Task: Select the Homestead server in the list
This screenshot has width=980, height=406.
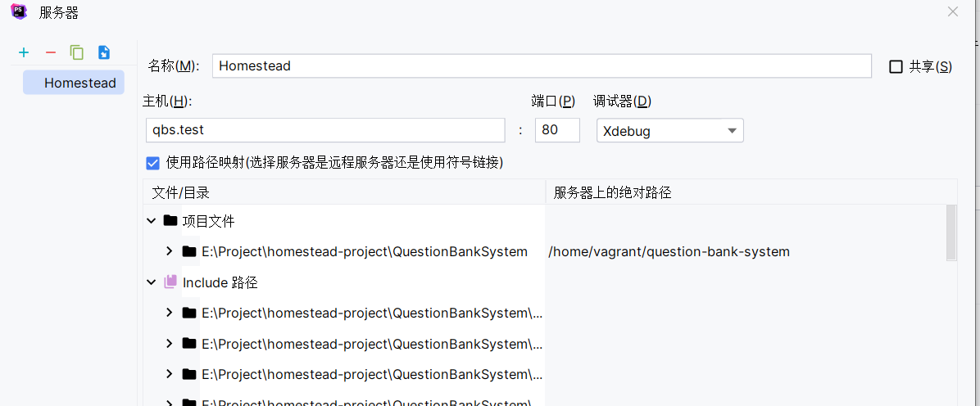Action: click(x=74, y=83)
